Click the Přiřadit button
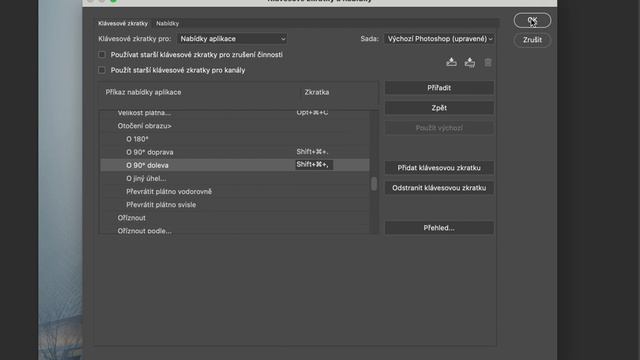Viewport: 640px width, 360px height. (x=439, y=88)
